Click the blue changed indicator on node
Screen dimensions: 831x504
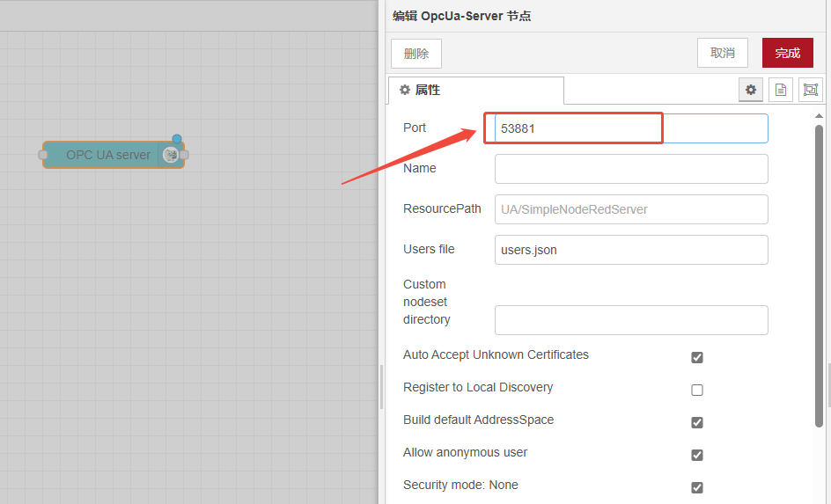pos(177,139)
